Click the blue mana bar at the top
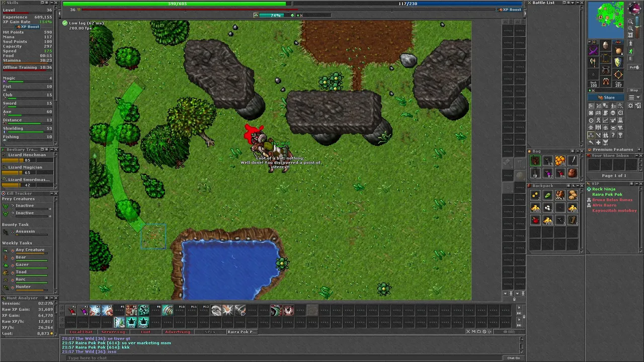 408,4
